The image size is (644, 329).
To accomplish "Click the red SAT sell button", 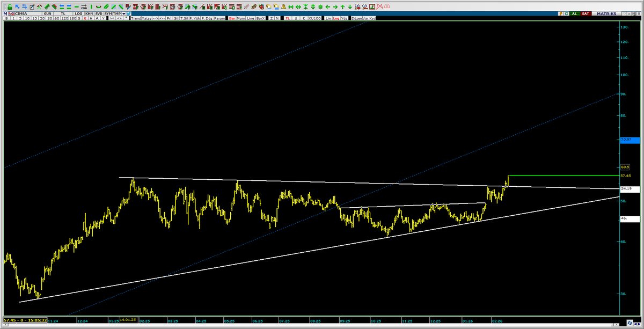I will pyautogui.click(x=585, y=13).
